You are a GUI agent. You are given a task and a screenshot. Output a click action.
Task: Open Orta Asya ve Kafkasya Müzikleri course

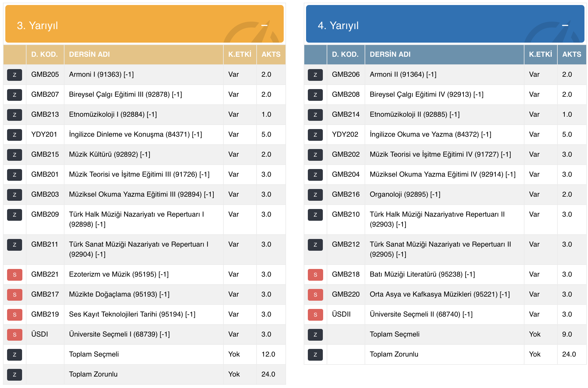point(439,294)
